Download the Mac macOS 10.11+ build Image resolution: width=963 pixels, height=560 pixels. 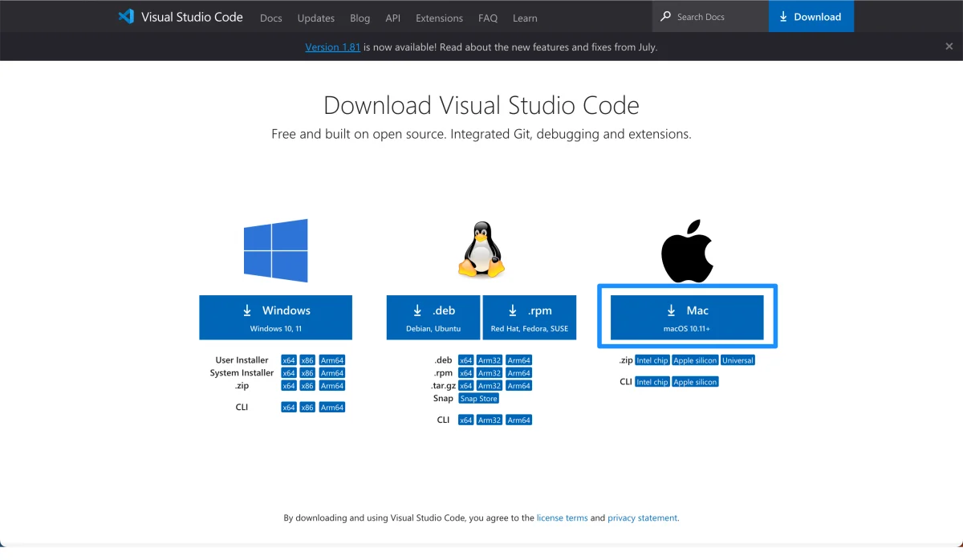pos(687,317)
